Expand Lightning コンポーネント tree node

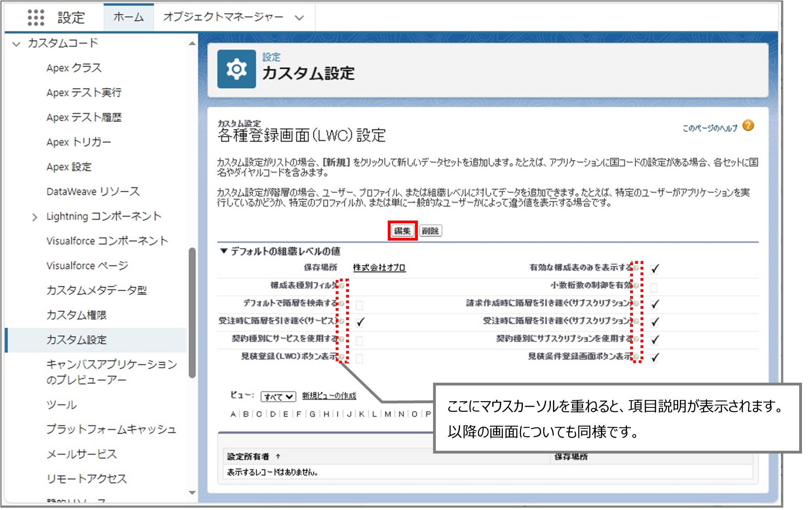tap(34, 217)
